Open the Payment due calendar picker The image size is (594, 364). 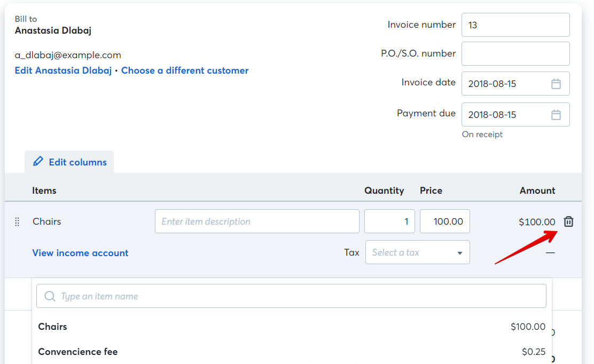coord(556,114)
